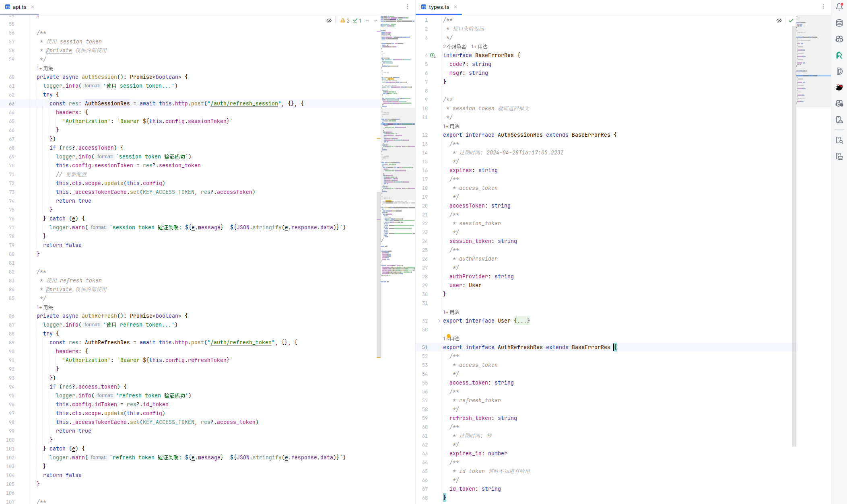This screenshot has height=504, width=847.
Task: Click line number 63 in api.ts gutter
Action: 12,103
